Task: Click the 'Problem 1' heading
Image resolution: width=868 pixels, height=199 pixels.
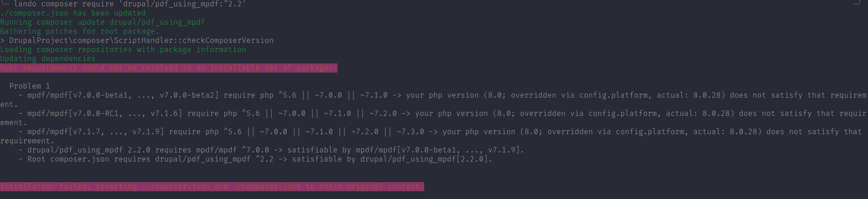Action: [x=30, y=86]
